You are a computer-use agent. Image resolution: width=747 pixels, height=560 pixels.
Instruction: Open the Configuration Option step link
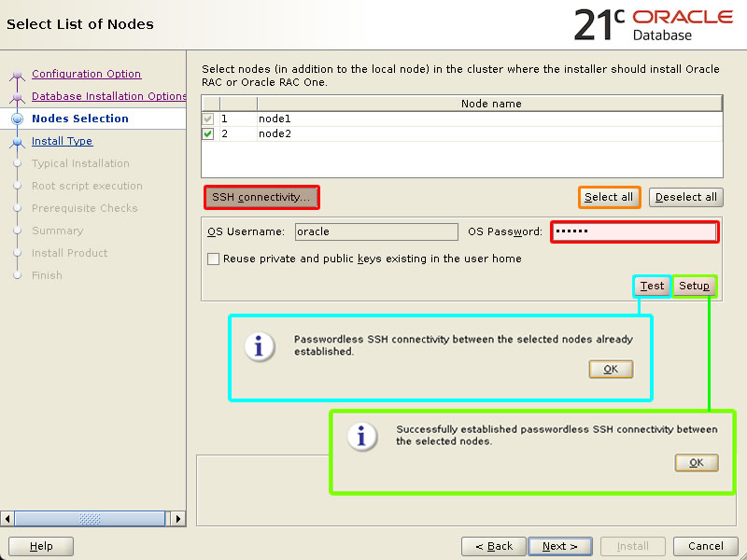[x=86, y=74]
